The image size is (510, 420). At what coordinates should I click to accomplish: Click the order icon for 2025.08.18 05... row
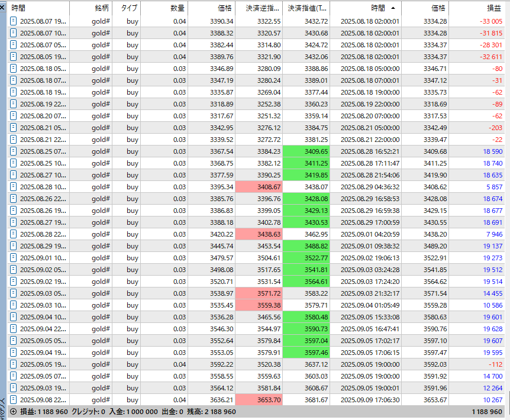[x=14, y=68]
